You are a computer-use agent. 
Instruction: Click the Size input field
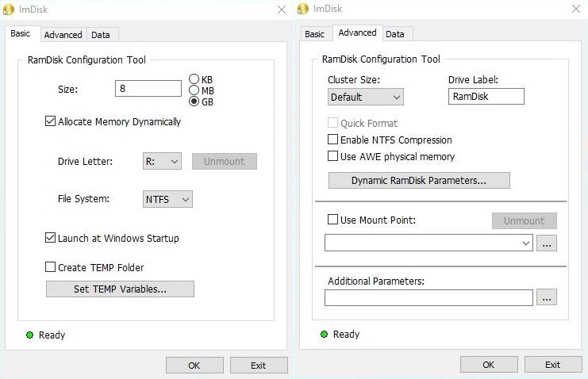(x=148, y=89)
